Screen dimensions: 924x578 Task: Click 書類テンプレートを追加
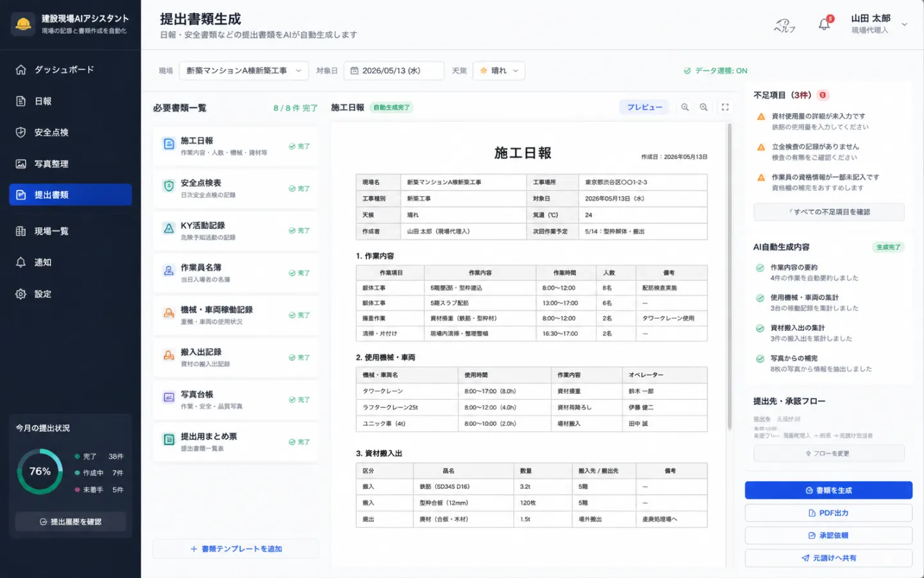[x=235, y=549]
